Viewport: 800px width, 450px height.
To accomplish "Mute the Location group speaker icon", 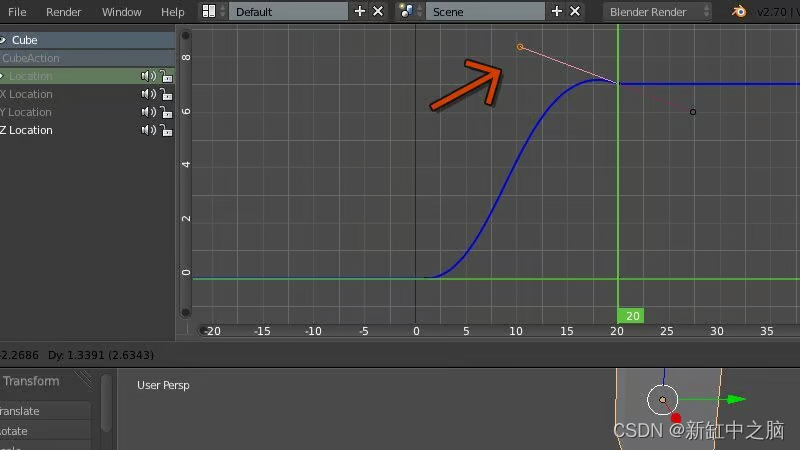I will (x=148, y=76).
